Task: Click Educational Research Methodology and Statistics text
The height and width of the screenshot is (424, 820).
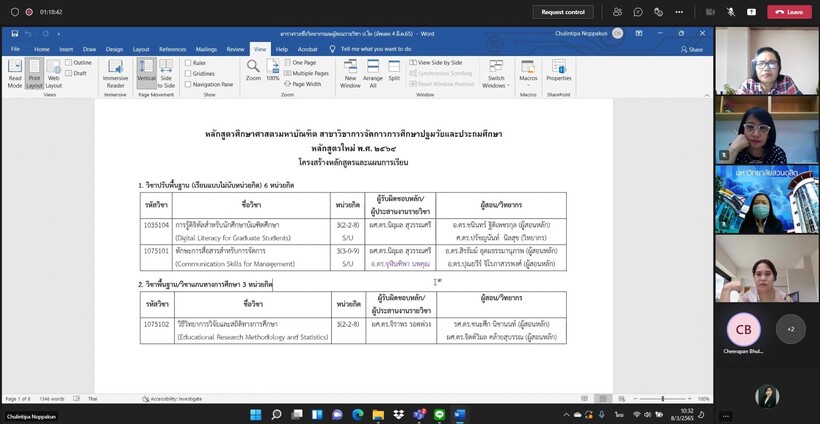Action: tap(252, 337)
